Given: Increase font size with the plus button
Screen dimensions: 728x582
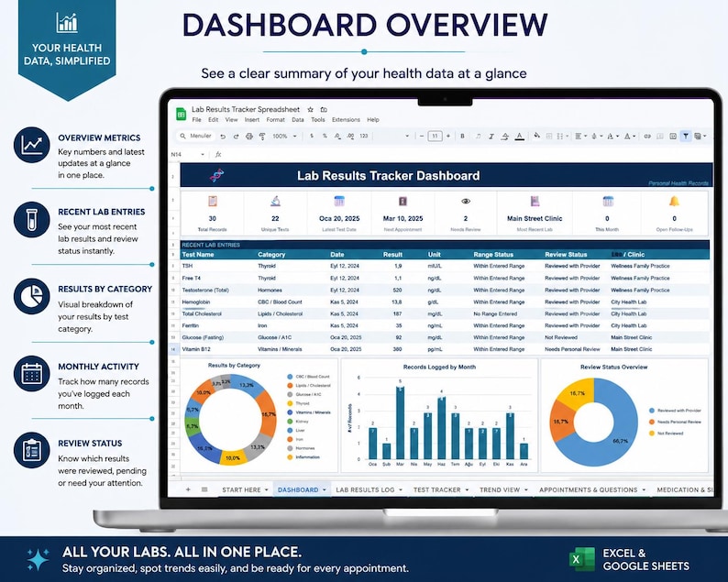Looking at the screenshot, I should [448, 136].
